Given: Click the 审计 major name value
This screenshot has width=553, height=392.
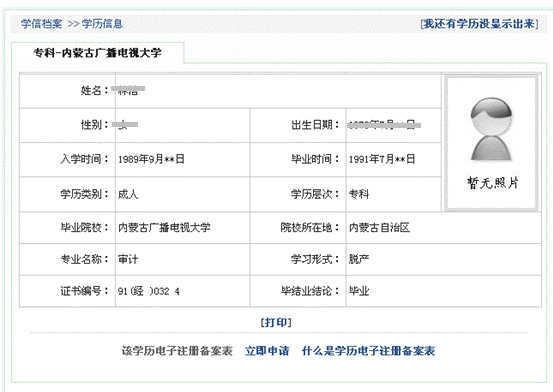Looking at the screenshot, I should coord(128,259).
